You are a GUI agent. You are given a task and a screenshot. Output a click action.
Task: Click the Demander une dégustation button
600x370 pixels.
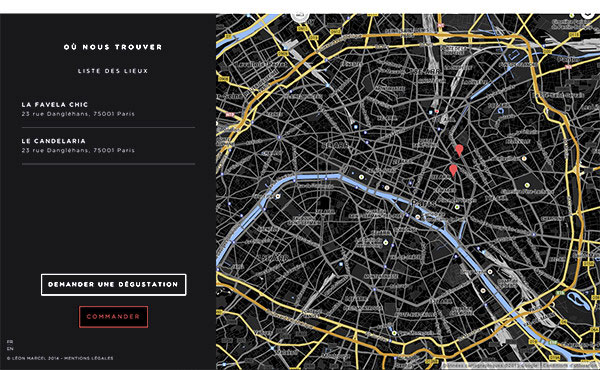click(114, 285)
